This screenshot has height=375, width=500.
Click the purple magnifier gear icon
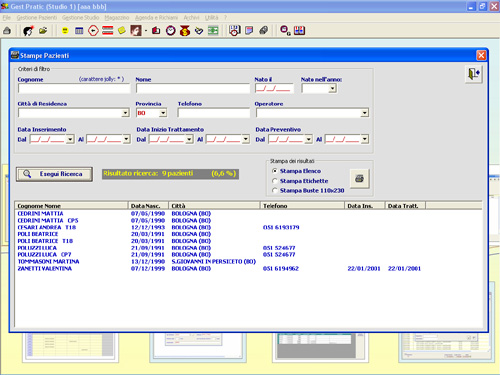point(285,31)
